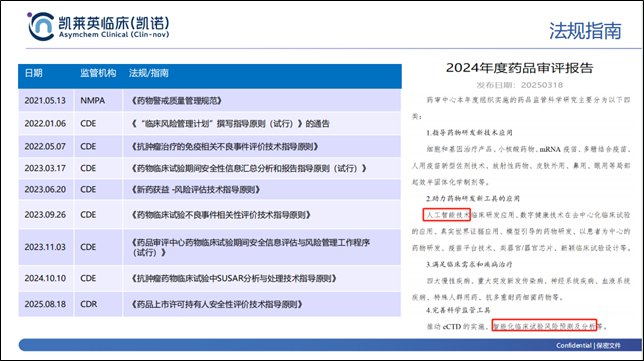Click heading 4.完善科学监管工具
Screen dimensions: 644x361
pos(458,310)
